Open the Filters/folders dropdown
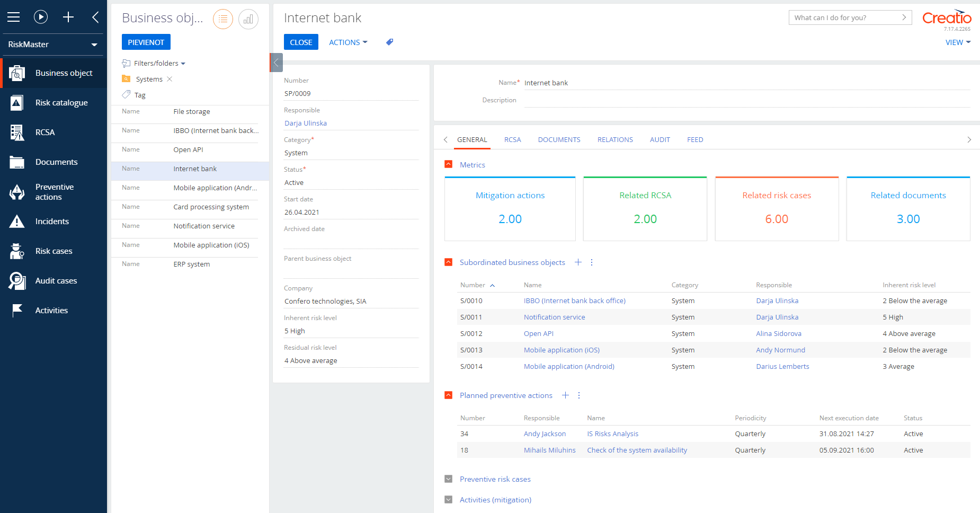 point(154,63)
